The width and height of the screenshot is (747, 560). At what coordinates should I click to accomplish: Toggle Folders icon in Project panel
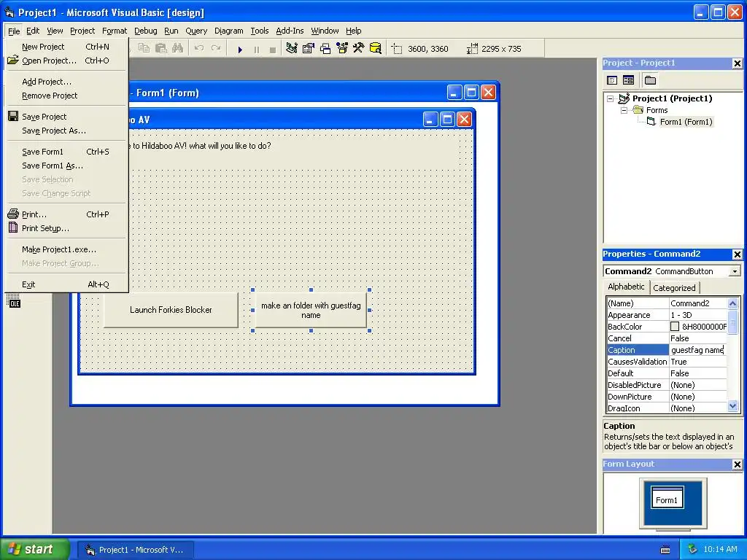click(650, 80)
